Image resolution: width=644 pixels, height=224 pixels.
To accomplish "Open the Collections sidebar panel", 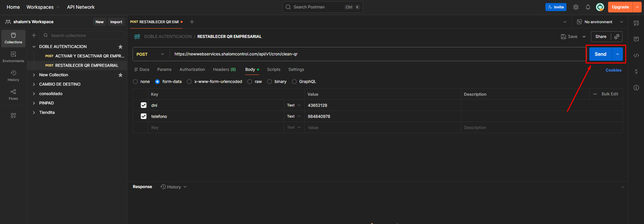I will click(13, 38).
